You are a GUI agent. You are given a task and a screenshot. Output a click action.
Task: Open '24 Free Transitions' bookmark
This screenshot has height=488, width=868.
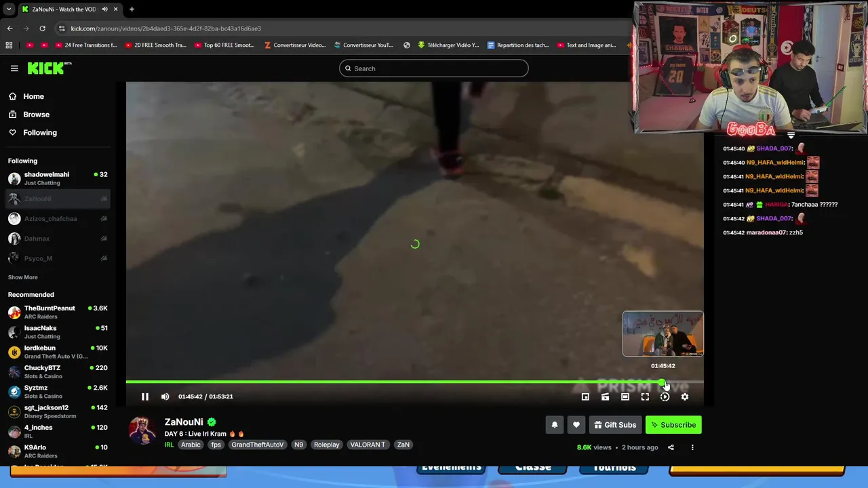[x=85, y=45]
